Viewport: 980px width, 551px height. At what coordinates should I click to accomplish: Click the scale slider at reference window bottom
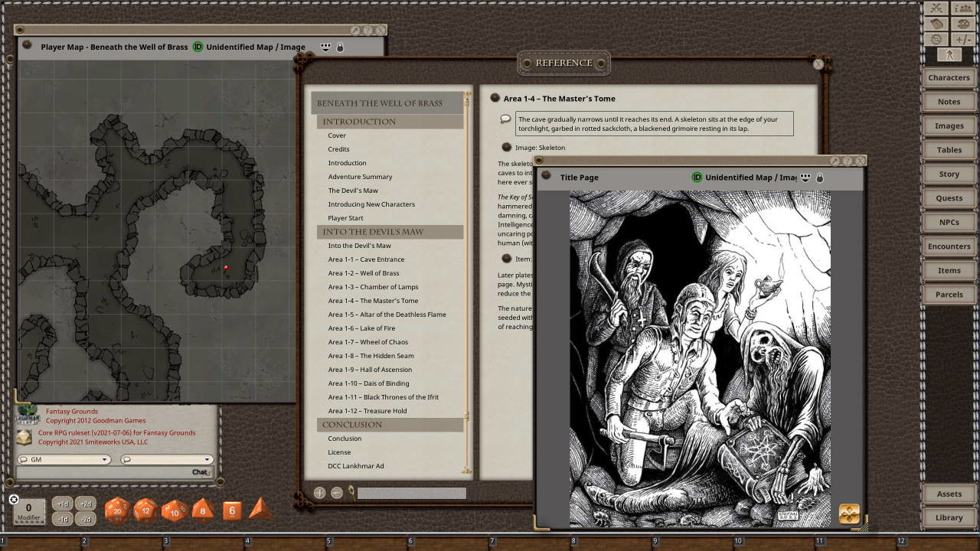tap(410, 494)
